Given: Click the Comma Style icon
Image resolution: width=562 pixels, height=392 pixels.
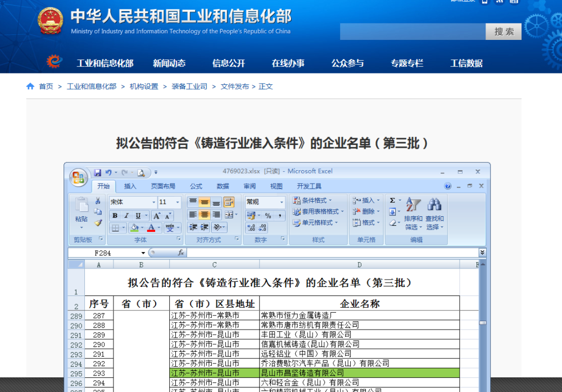Looking at the screenshot, I should coord(279,216).
